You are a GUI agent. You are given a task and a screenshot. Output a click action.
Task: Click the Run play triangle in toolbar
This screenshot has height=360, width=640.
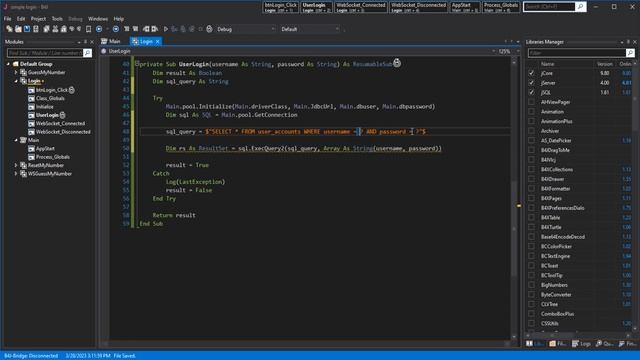166,29
